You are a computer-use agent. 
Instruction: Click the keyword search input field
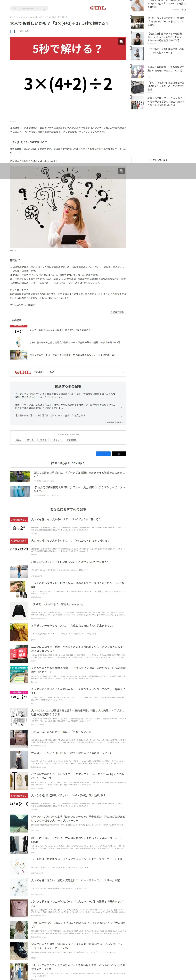pos(27,8)
